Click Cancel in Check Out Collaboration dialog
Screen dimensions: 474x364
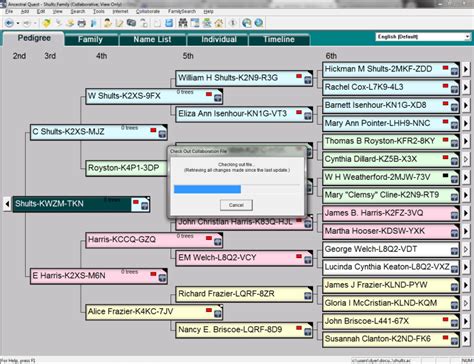[236, 205]
